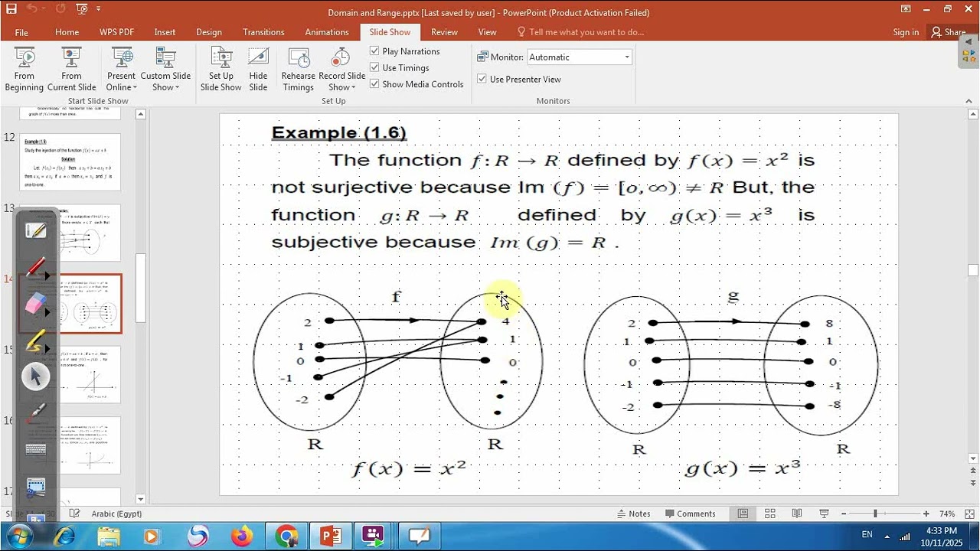Open the Set Up Slide Show dialog

pos(220,69)
